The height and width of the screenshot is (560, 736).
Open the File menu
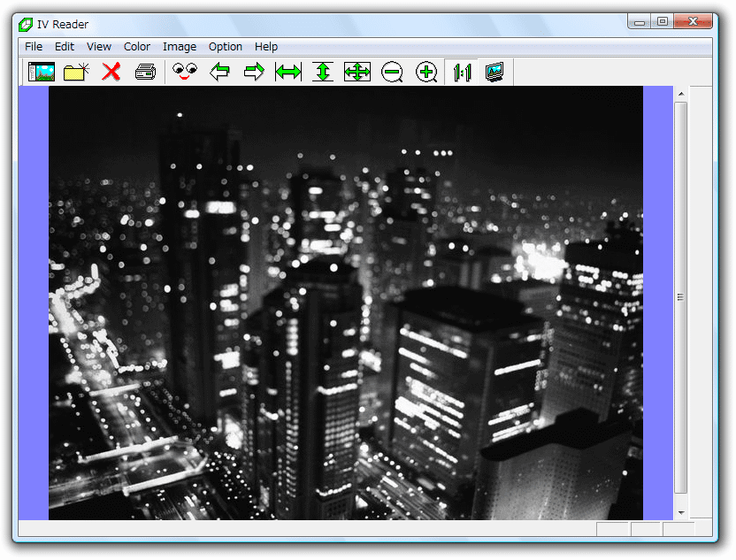pyautogui.click(x=34, y=47)
